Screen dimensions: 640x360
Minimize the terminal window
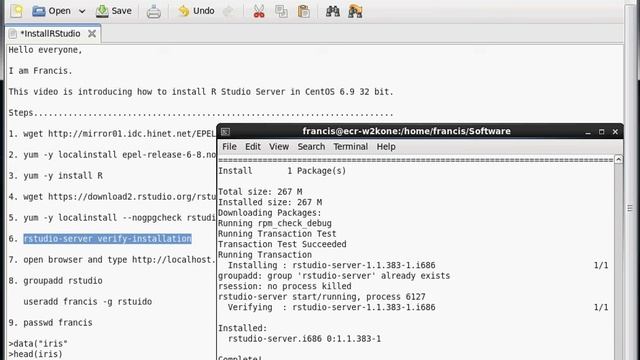[x=588, y=132]
